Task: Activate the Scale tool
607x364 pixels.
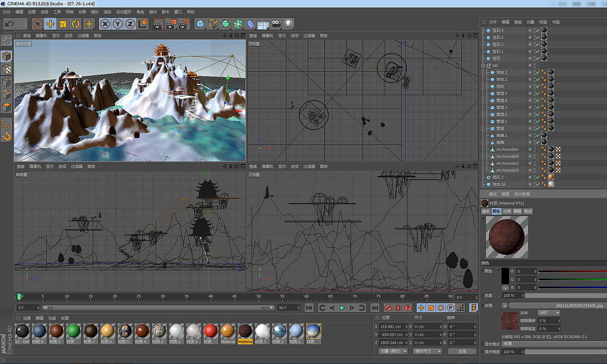Action: coord(63,24)
